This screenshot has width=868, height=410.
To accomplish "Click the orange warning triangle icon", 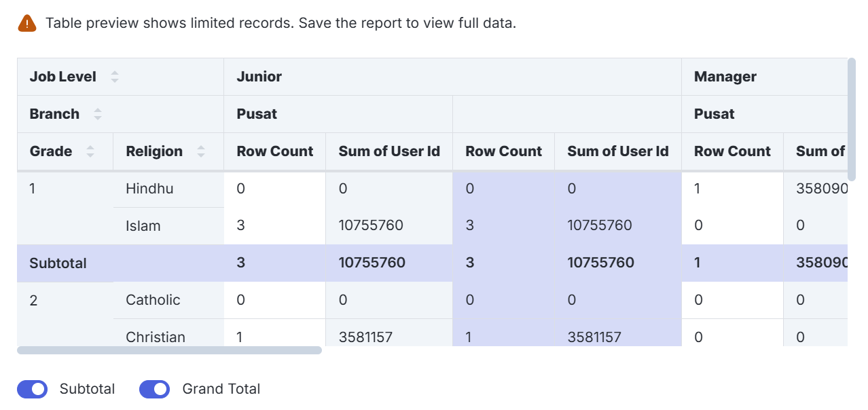I will (27, 23).
